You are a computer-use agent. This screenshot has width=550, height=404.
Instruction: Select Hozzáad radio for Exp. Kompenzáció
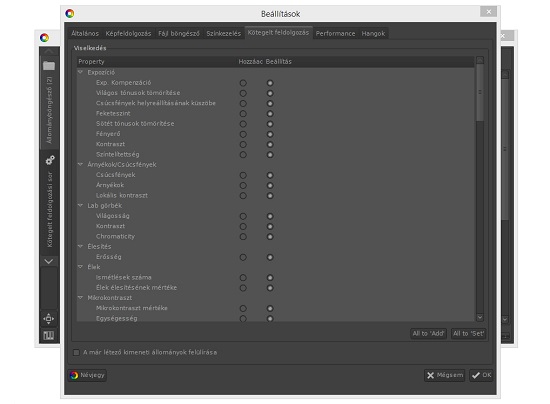(243, 83)
